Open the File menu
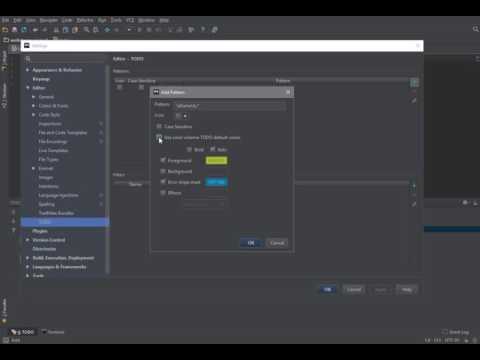This screenshot has height=360, width=480. point(5,20)
